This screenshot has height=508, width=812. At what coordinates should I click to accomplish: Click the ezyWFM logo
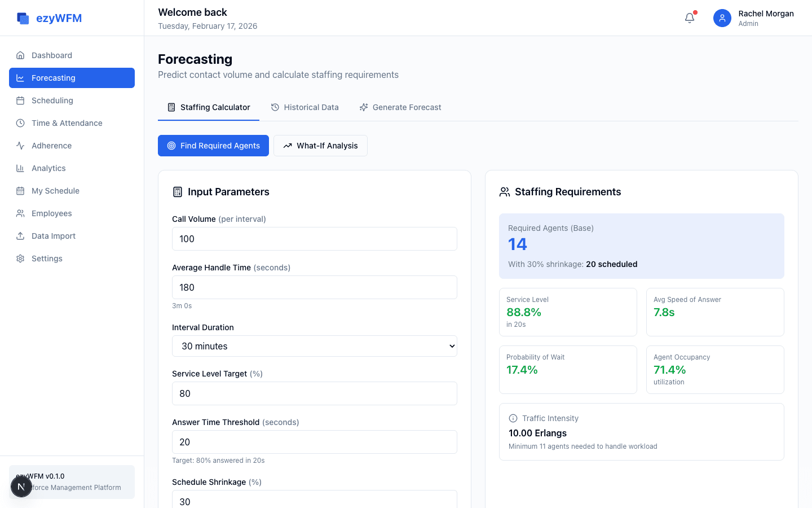tap(48, 17)
